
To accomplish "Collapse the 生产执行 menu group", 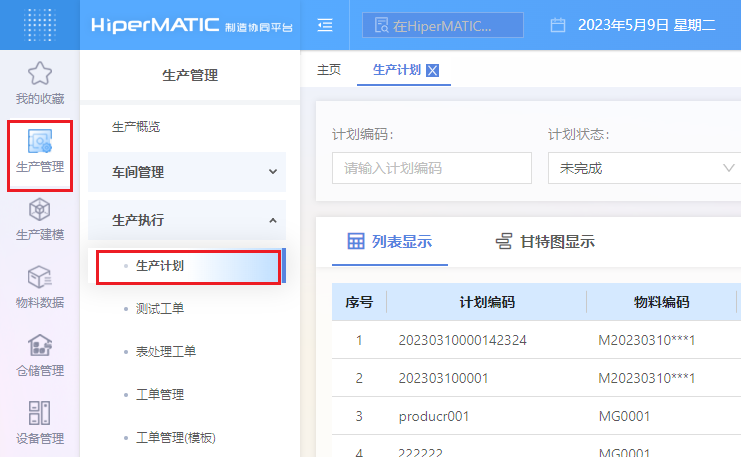I will [x=187, y=220].
